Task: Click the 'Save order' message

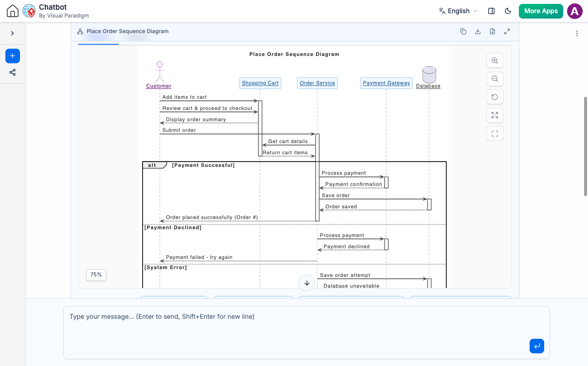Action: [336, 196]
